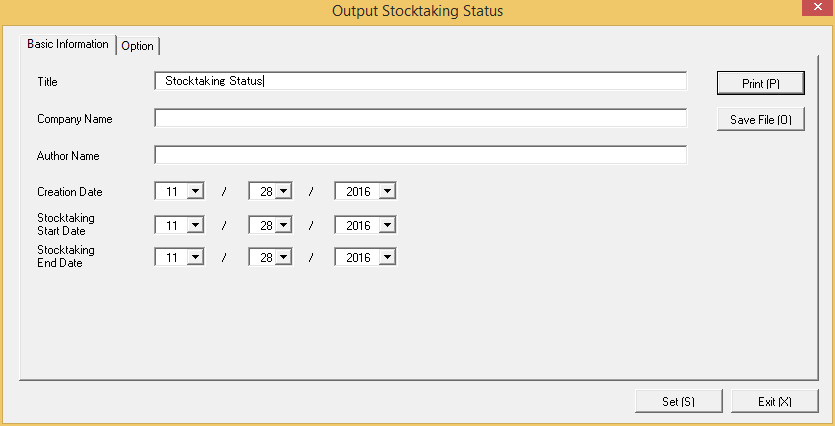Open the Stocktaking Start Date month dropdown
The height and width of the screenshot is (426, 835).
[195, 225]
